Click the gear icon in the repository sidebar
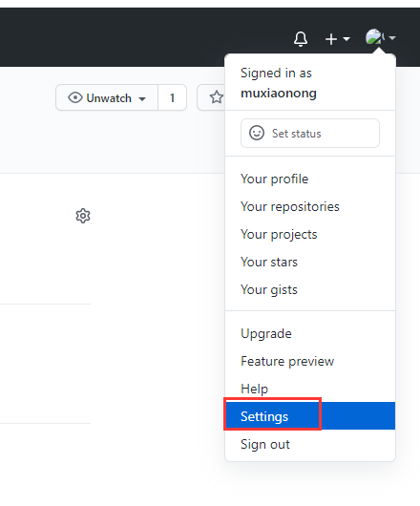This screenshot has height=506, width=420. click(x=83, y=216)
